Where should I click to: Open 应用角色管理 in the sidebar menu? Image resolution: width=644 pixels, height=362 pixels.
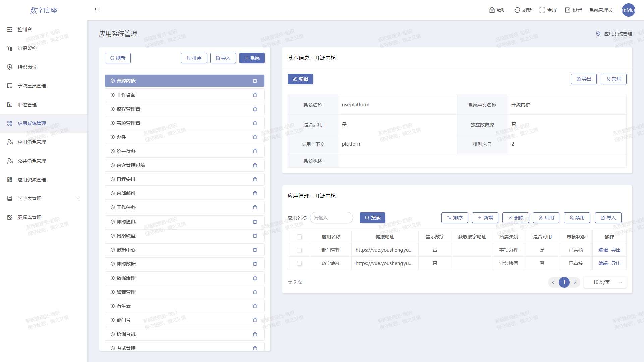tap(32, 142)
